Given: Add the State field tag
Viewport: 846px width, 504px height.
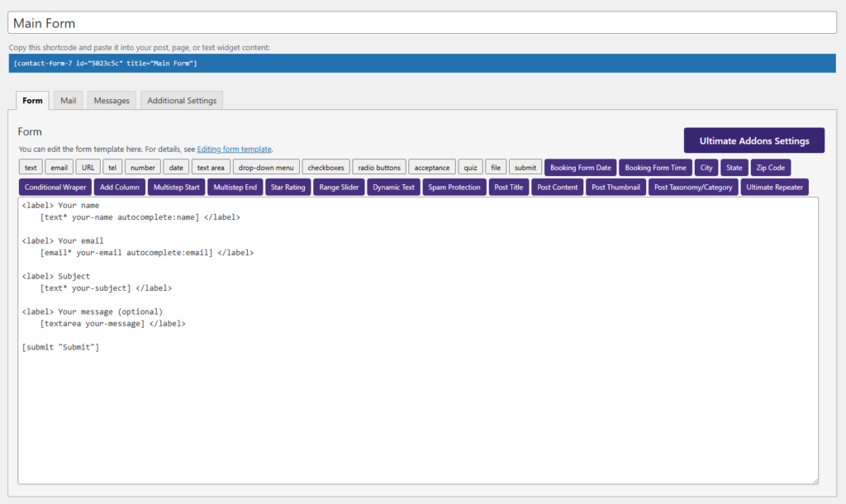Looking at the screenshot, I should coord(734,167).
